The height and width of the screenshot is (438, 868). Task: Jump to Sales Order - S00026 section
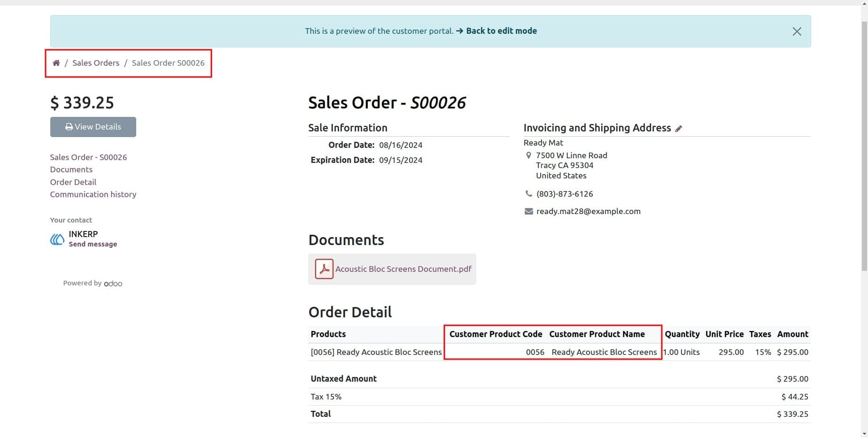(88, 157)
